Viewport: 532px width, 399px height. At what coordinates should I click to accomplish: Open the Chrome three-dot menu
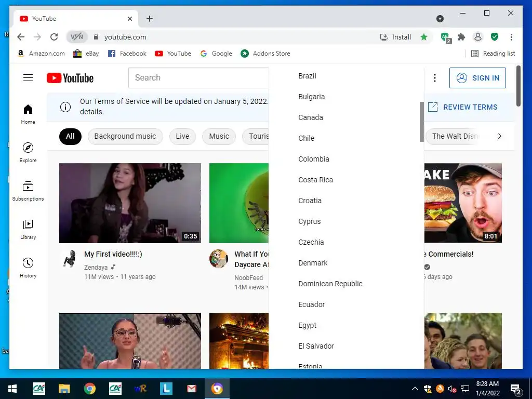(x=511, y=37)
